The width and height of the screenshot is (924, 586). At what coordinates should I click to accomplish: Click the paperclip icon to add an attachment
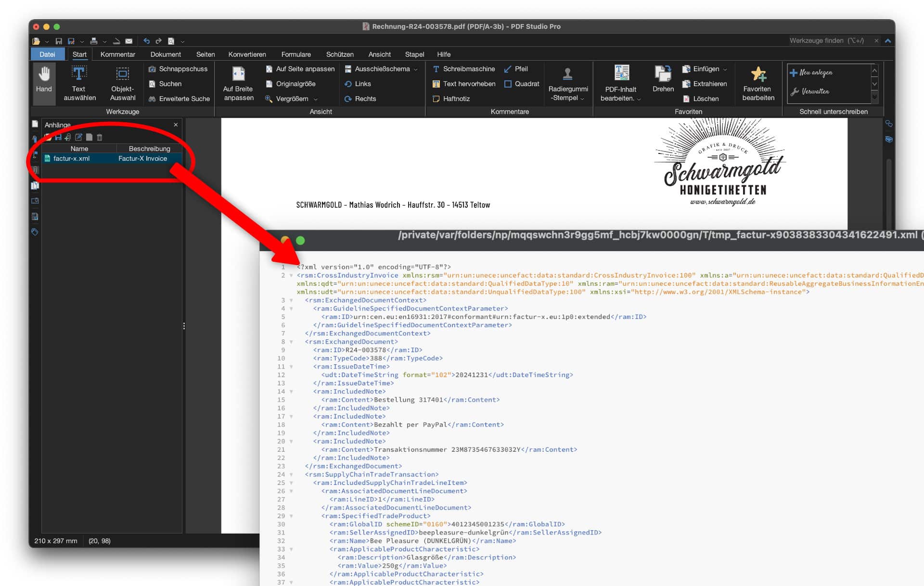coord(68,138)
